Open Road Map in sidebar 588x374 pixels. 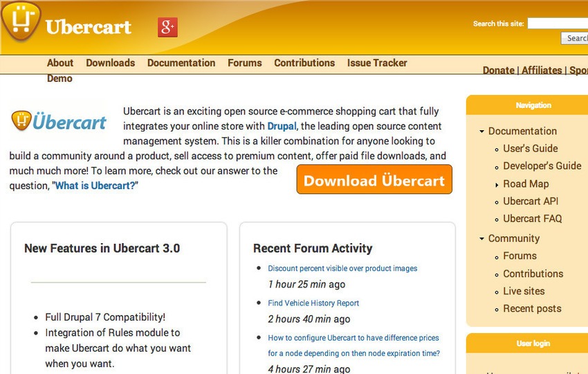pyautogui.click(x=526, y=184)
